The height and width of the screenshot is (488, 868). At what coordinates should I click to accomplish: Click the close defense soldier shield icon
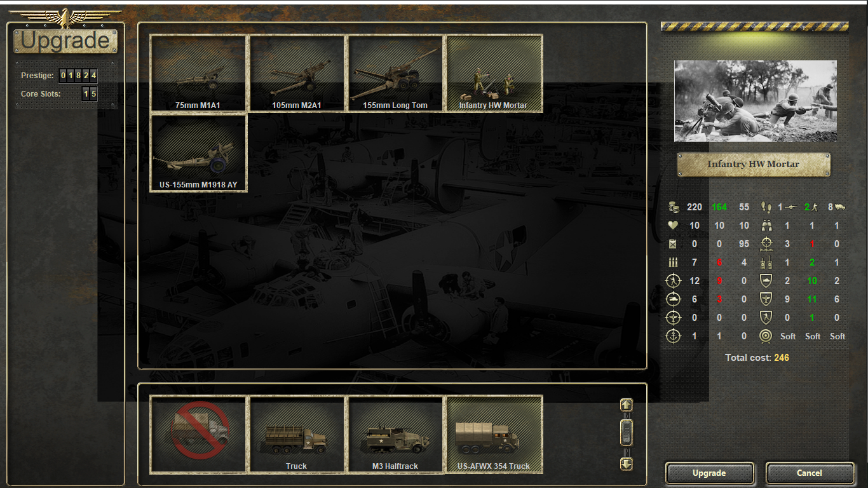click(x=766, y=318)
